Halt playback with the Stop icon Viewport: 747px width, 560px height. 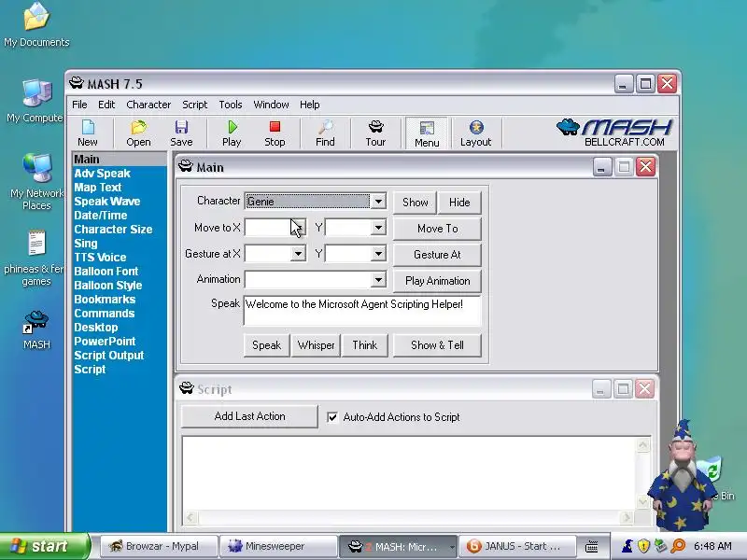point(275,133)
